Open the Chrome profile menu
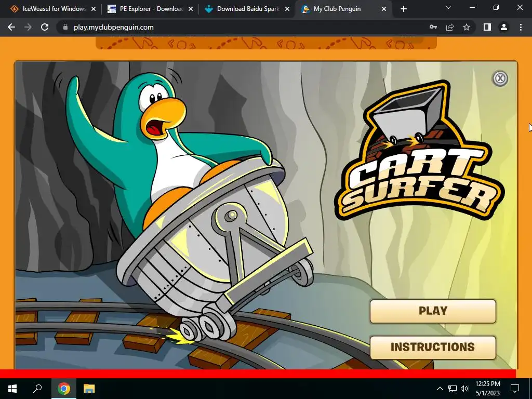This screenshot has height=399, width=532. point(504,27)
